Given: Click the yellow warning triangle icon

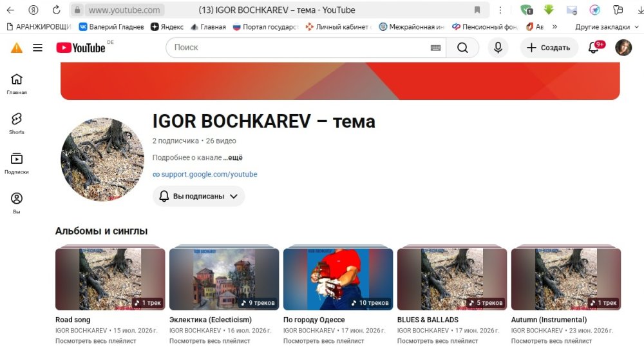Looking at the screenshot, I should pos(17,48).
